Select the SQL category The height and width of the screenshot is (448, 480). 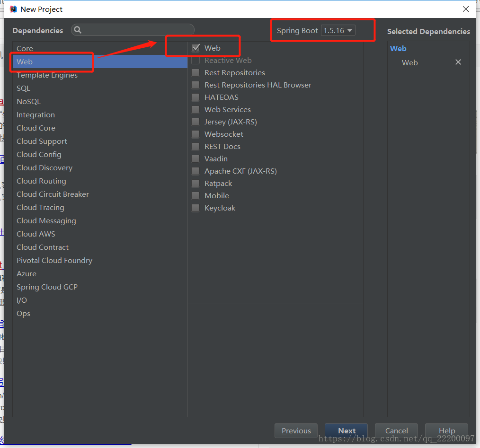(x=100, y=88)
